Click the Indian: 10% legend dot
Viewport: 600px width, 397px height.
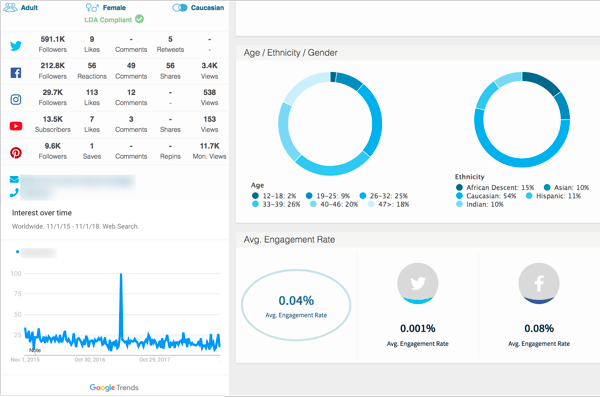(459, 204)
